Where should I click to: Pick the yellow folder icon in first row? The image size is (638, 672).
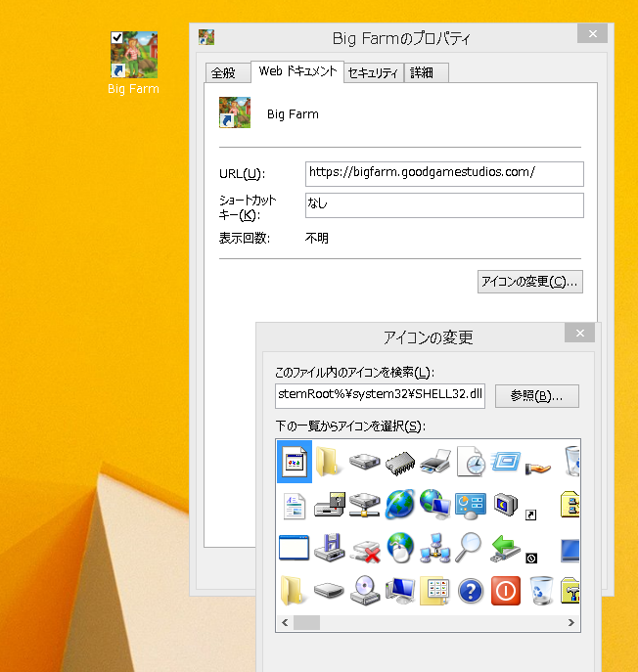(329, 462)
